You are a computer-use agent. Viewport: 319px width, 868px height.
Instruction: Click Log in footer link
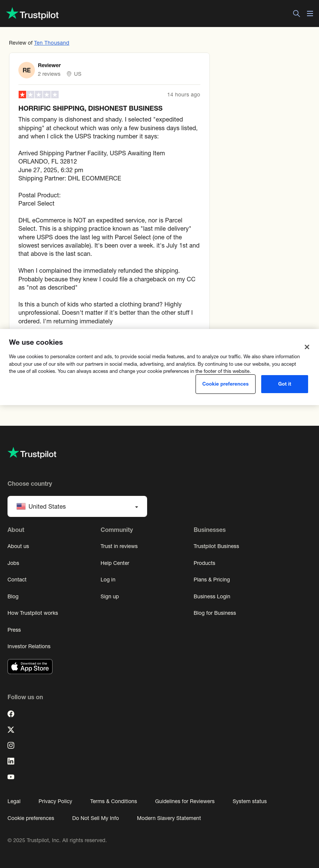(x=108, y=580)
